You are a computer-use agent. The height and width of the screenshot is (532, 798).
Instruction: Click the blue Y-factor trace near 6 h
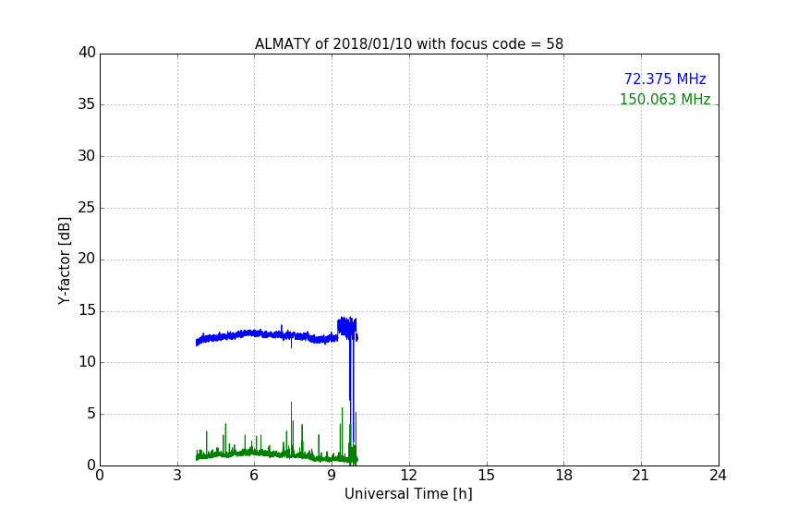tap(255, 332)
